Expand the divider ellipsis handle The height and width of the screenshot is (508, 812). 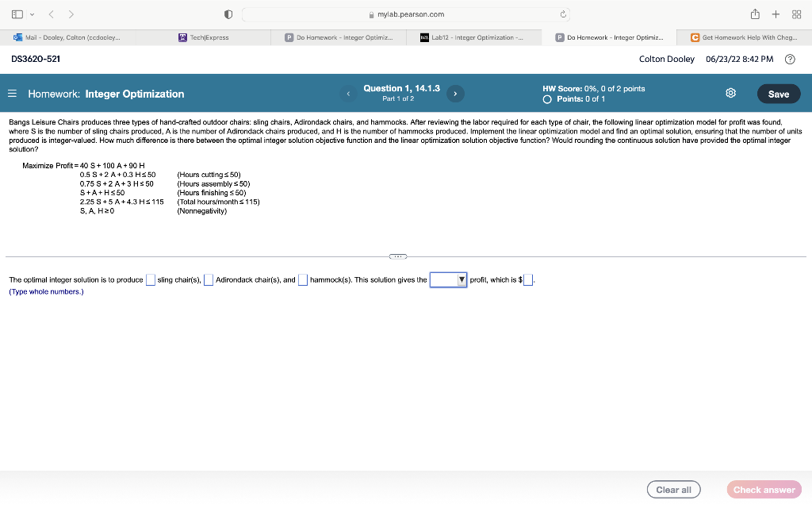click(x=398, y=256)
